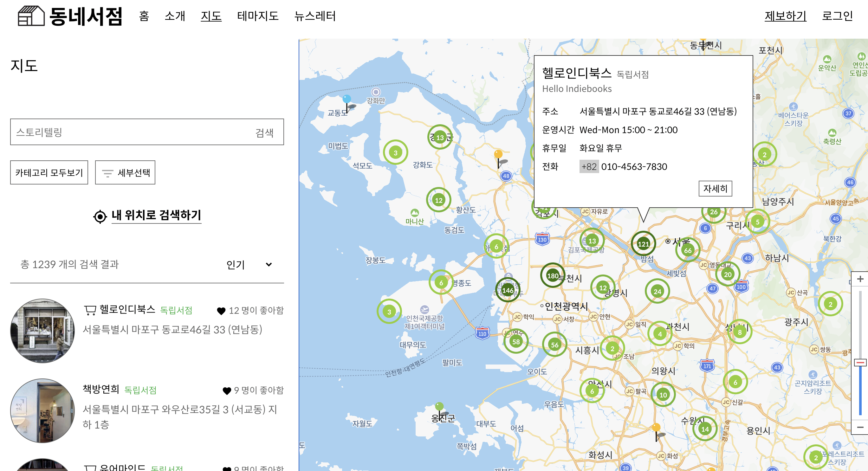
Task: Click the 13 cluster marker near 김포국제공항
Action: (592, 240)
